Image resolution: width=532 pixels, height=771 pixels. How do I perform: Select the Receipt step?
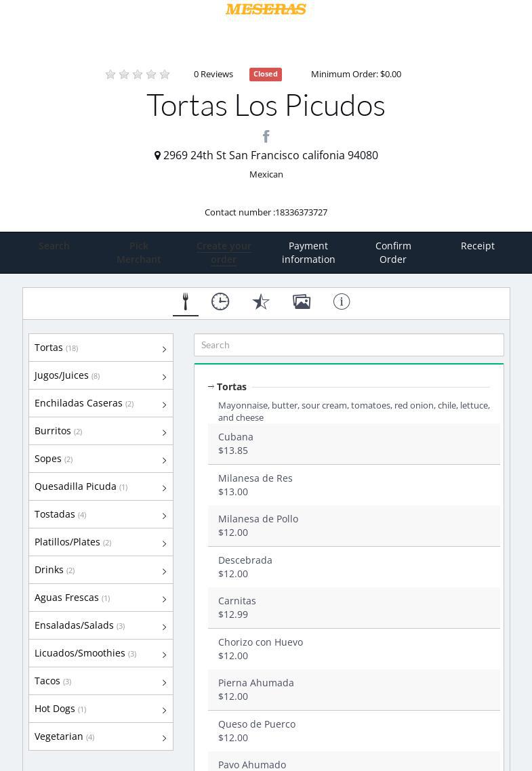[477, 246]
